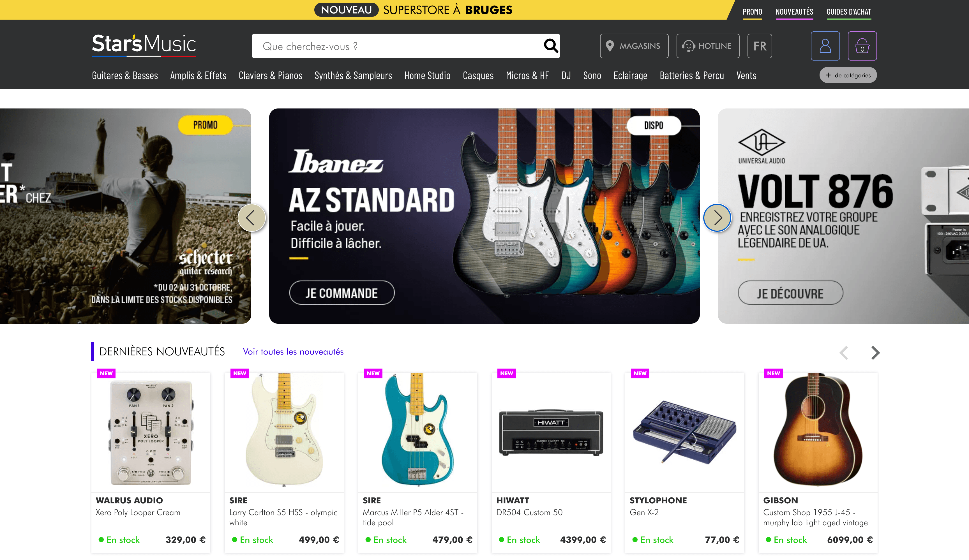Open the Batteries & Percu menu
Viewport: 969px width, 560px height.
tap(692, 76)
